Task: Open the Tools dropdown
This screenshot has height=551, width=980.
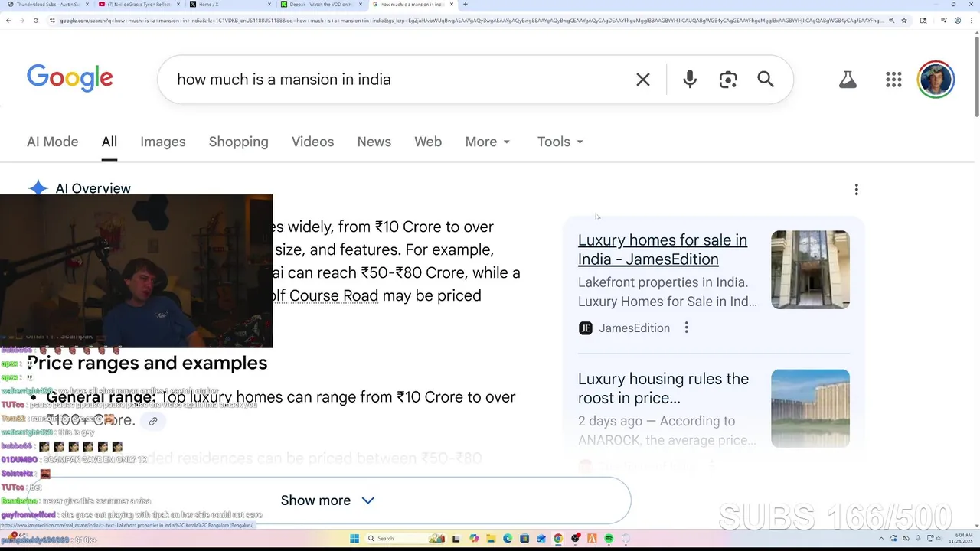Action: [560, 142]
